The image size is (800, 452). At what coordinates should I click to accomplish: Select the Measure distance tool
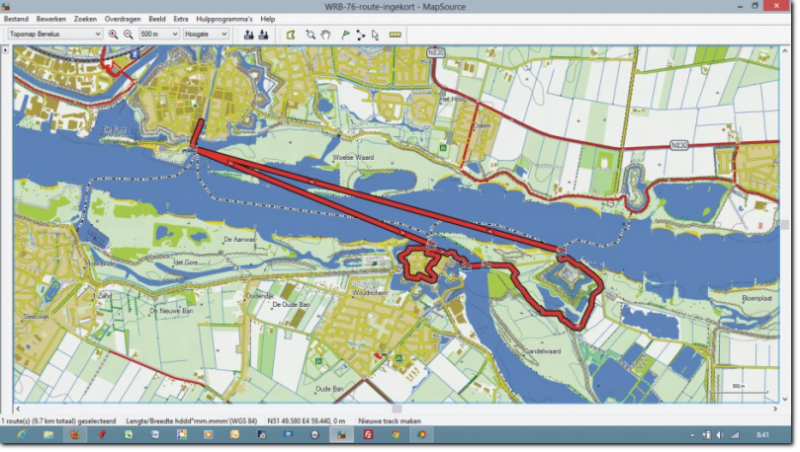point(394,34)
